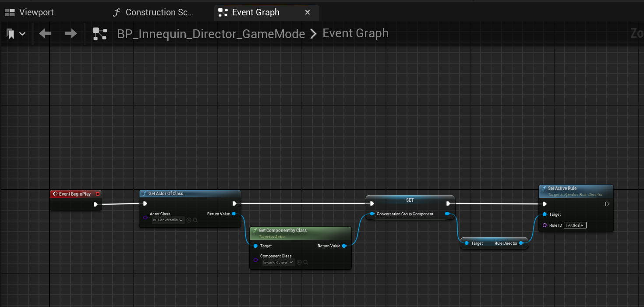Close the Event Graph tab
Image resolution: width=644 pixels, height=307 pixels.
coord(308,12)
